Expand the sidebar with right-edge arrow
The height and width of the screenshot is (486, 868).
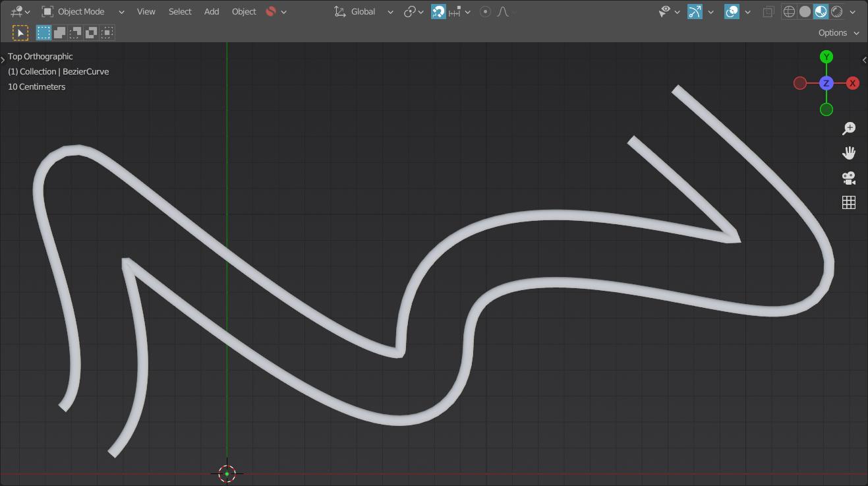(x=864, y=60)
